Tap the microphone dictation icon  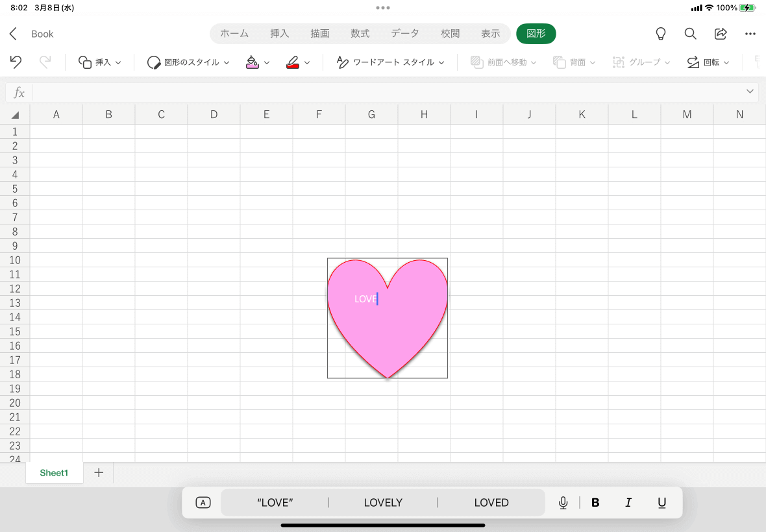(x=563, y=503)
